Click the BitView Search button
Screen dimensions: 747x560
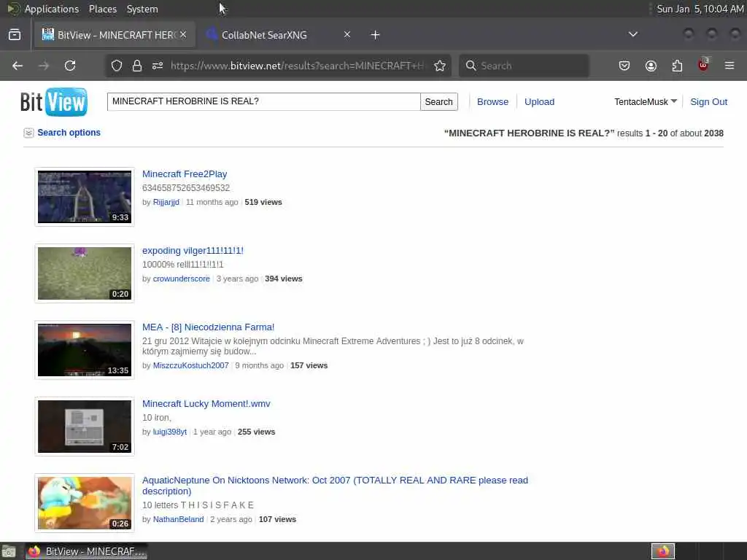coord(438,102)
